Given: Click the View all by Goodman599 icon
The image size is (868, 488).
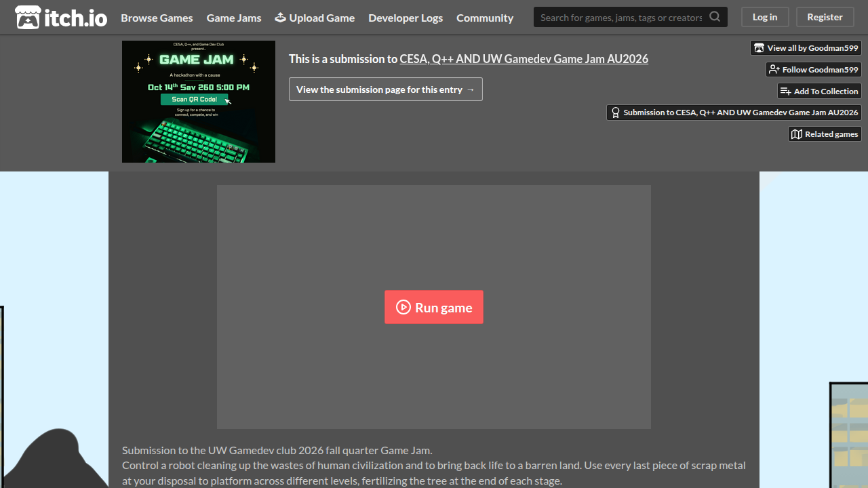Looking at the screenshot, I should coord(759,48).
